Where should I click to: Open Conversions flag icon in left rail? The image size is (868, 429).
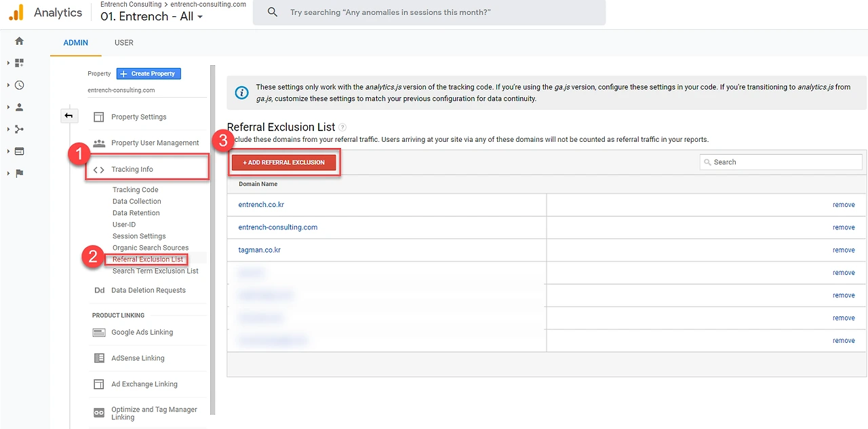pos(19,173)
